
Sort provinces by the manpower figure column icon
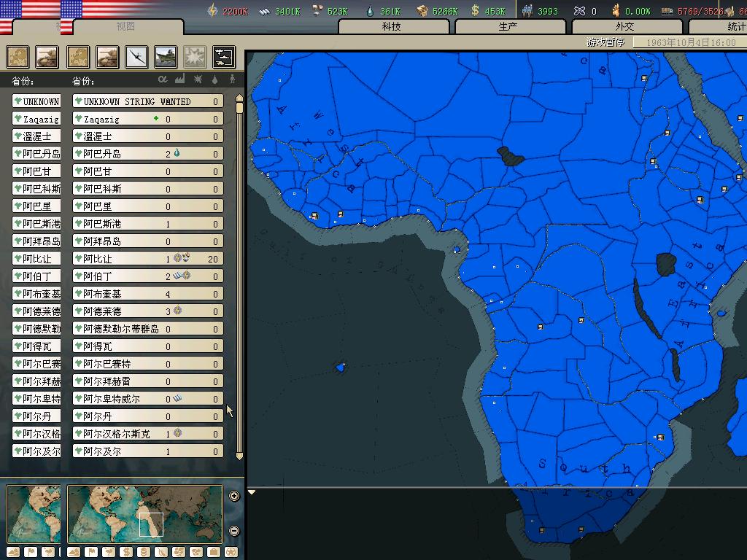[233, 79]
